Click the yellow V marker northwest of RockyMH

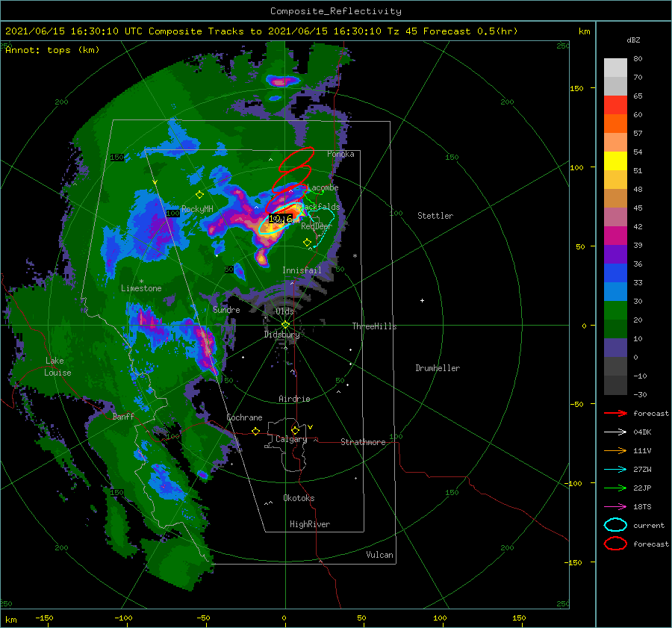click(155, 183)
